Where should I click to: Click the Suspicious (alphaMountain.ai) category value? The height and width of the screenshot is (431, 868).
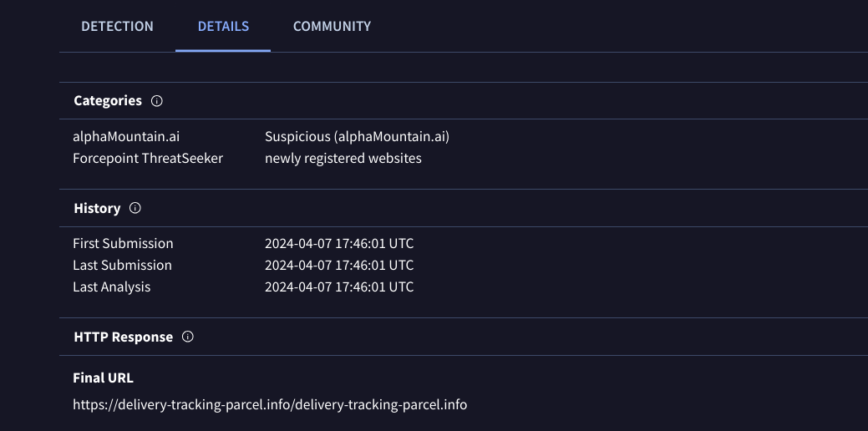click(x=363, y=136)
